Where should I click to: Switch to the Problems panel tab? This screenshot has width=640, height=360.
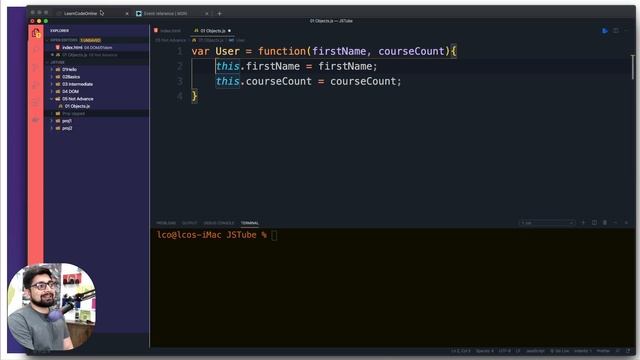click(x=166, y=223)
